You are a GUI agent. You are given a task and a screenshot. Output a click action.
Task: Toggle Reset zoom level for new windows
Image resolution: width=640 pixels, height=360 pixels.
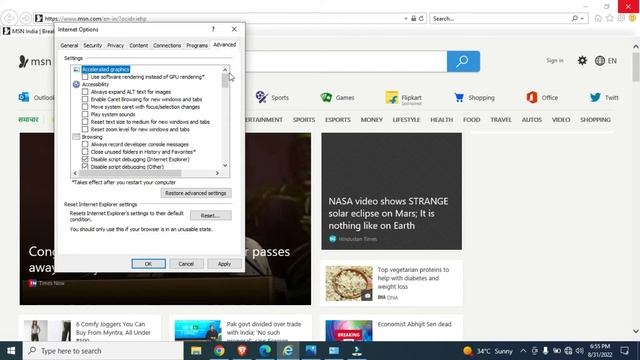pyautogui.click(x=85, y=129)
